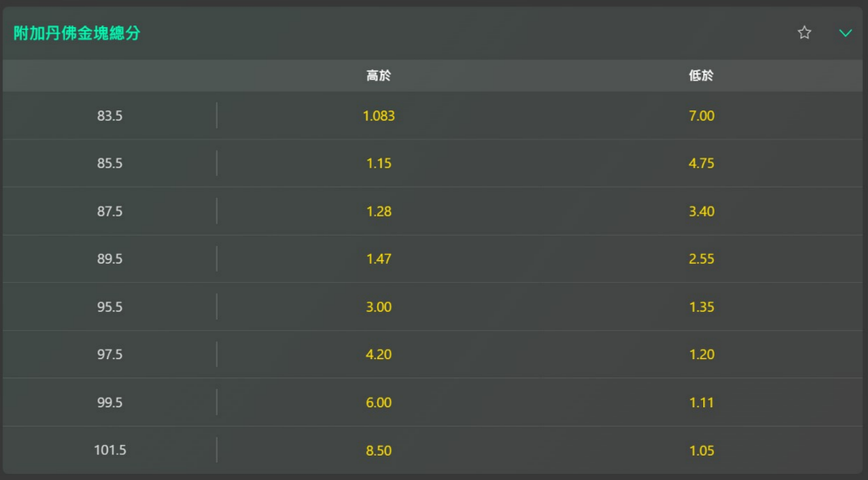Bet over 101.5 at 8.50
This screenshot has height=480, width=868.
coord(379,450)
